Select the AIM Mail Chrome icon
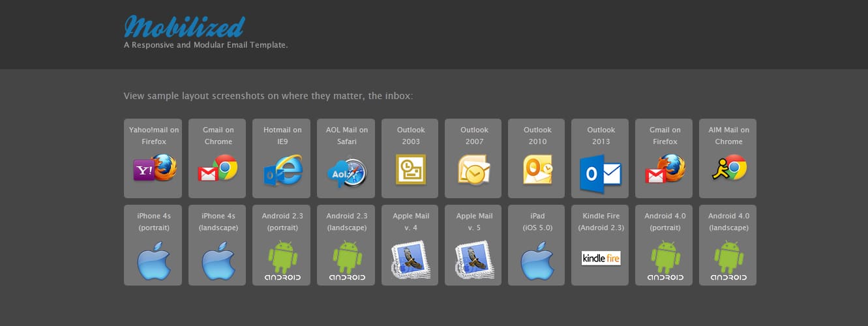The image size is (868, 326). (729, 168)
